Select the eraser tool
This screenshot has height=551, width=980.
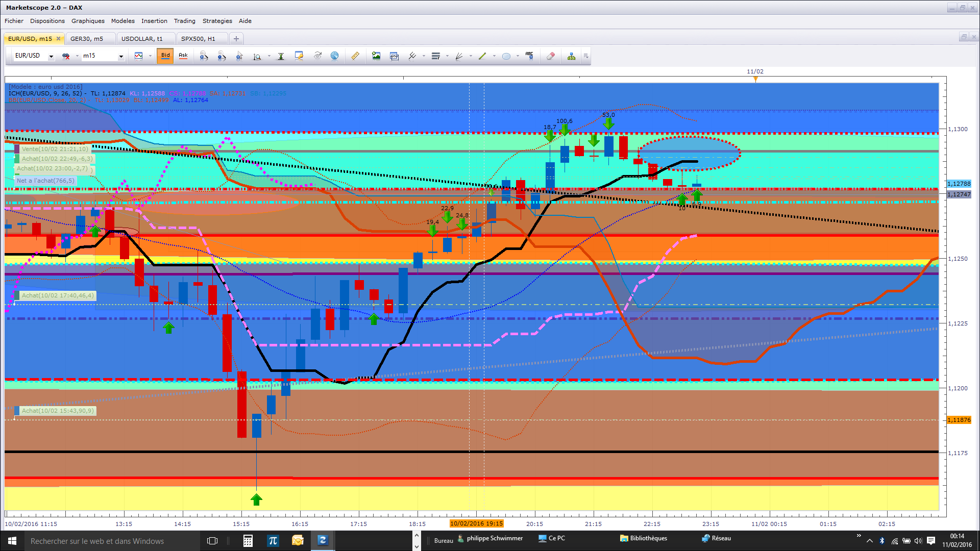point(550,56)
